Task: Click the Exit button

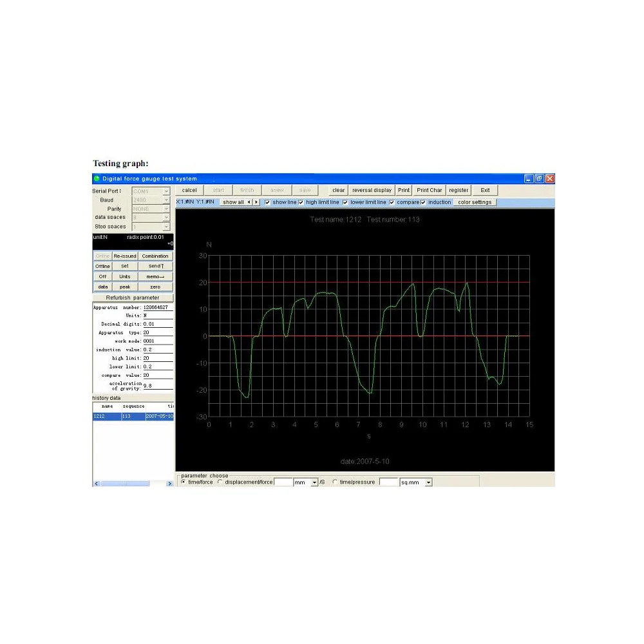Action: (x=485, y=190)
